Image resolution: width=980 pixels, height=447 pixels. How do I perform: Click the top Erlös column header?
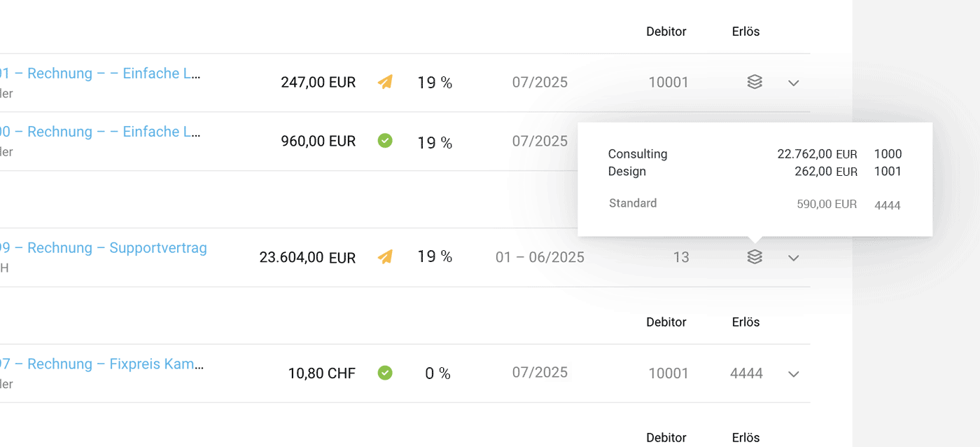pos(745,32)
